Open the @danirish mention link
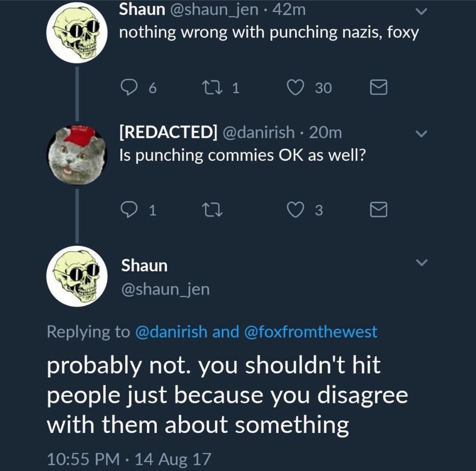The height and width of the screenshot is (471, 476). click(x=171, y=332)
